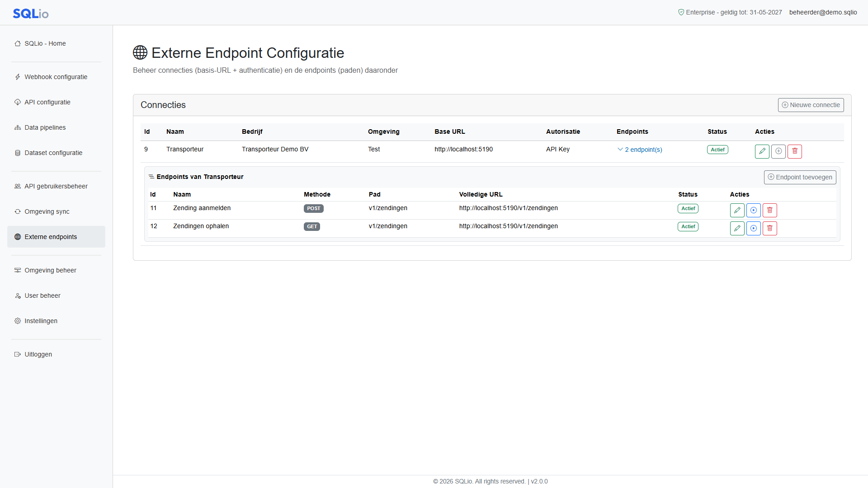Click the API Key authorization cell

(x=557, y=149)
